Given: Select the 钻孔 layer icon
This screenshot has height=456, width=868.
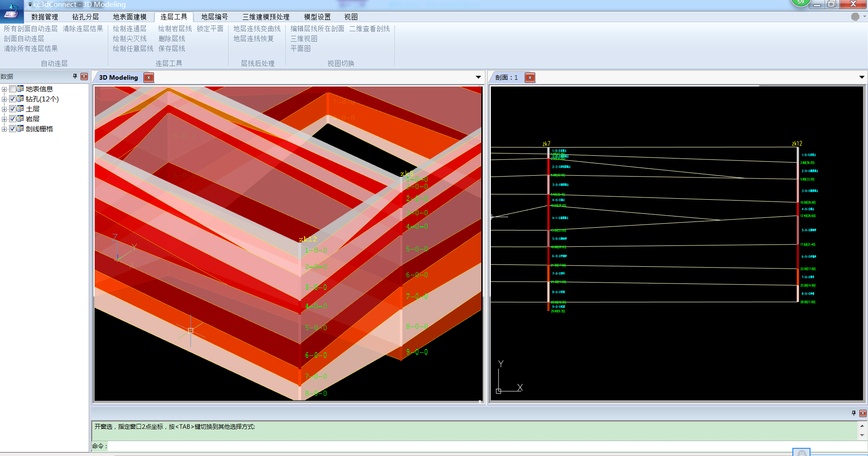Looking at the screenshot, I should coord(20,99).
